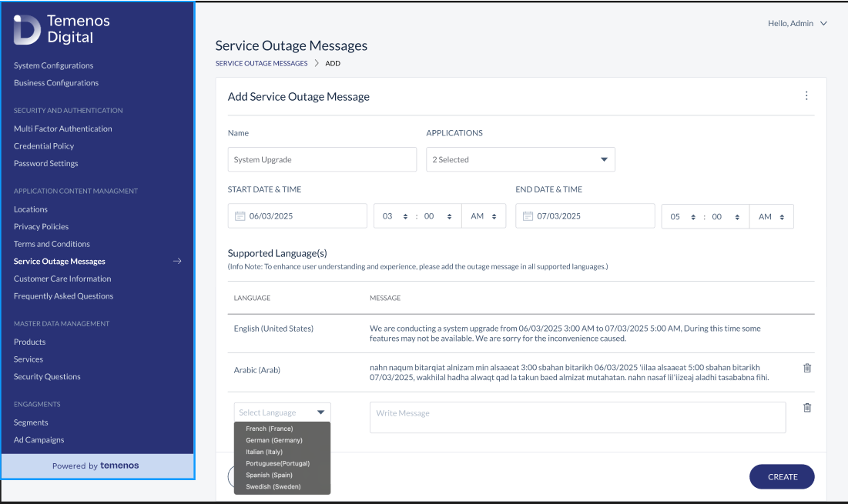Go to SERVICE OUTAGE MESSAGES breadcrumb

261,63
